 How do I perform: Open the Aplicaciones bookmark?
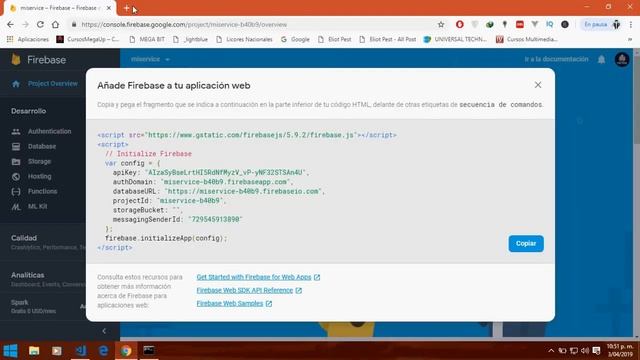point(28,39)
